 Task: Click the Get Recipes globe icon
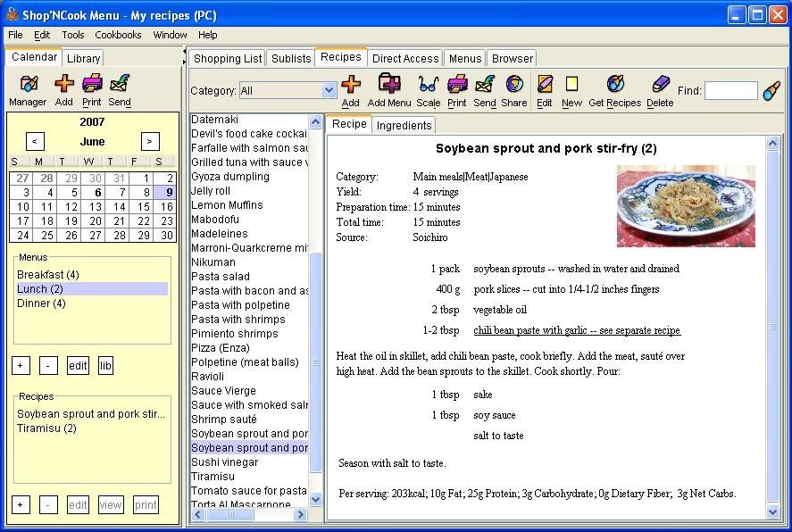[x=614, y=84]
